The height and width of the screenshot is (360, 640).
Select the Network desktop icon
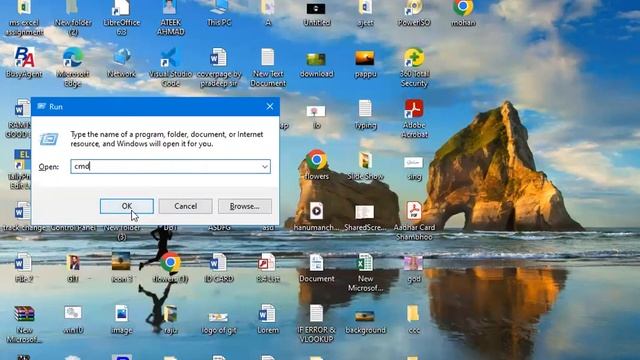click(121, 62)
